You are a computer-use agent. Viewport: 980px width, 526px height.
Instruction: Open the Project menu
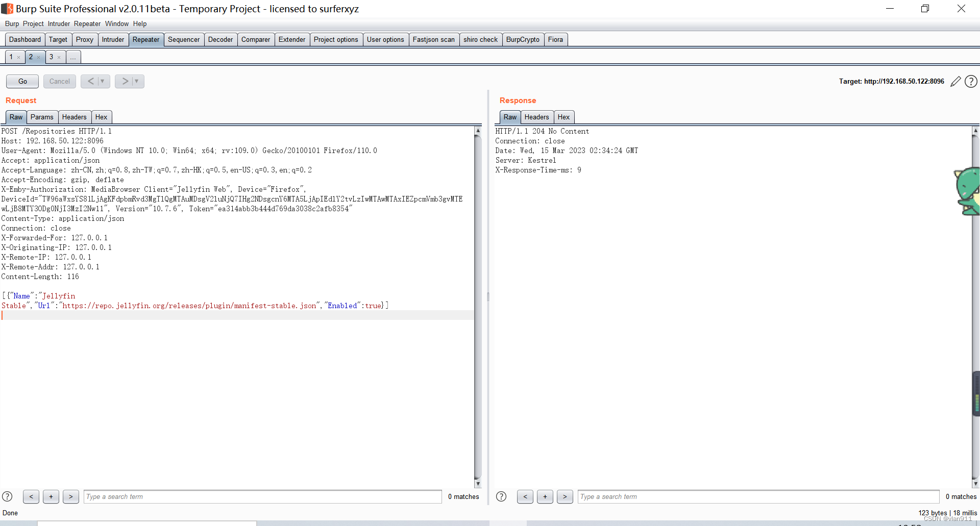(x=33, y=24)
